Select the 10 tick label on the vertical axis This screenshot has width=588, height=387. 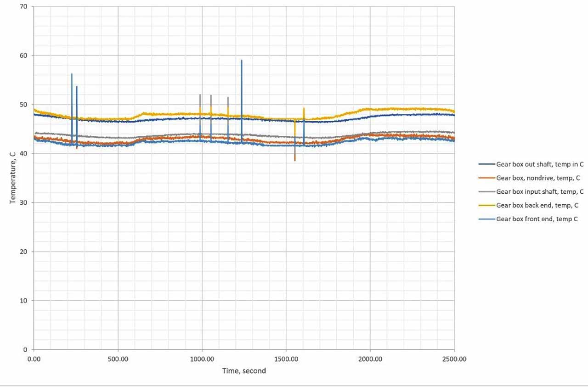[x=24, y=301]
